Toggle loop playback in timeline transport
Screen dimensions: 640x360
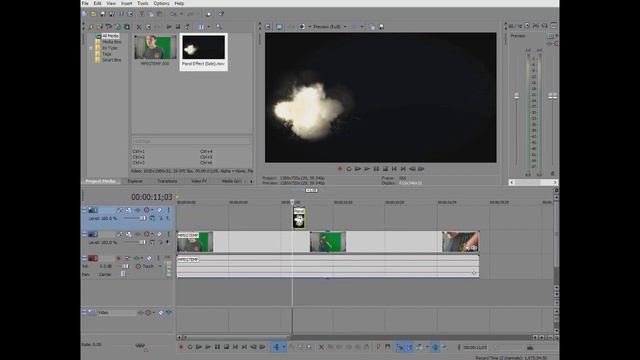click(190, 347)
